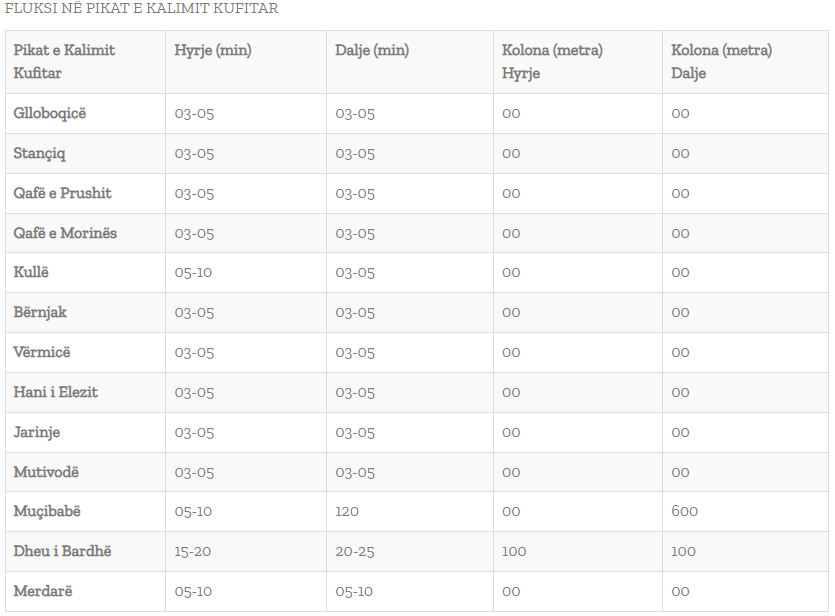This screenshot has width=835, height=616.
Task: Click Dheu i Bardhë exit time 20-25
Action: (355, 552)
